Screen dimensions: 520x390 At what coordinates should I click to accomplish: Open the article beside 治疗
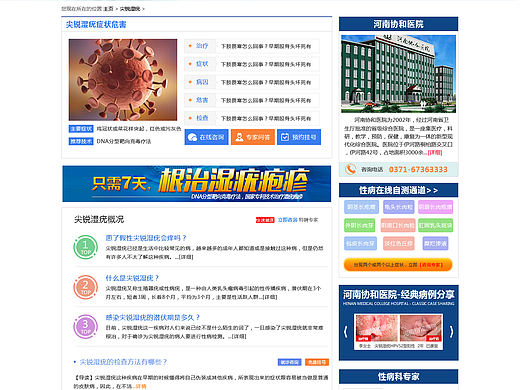point(266,46)
